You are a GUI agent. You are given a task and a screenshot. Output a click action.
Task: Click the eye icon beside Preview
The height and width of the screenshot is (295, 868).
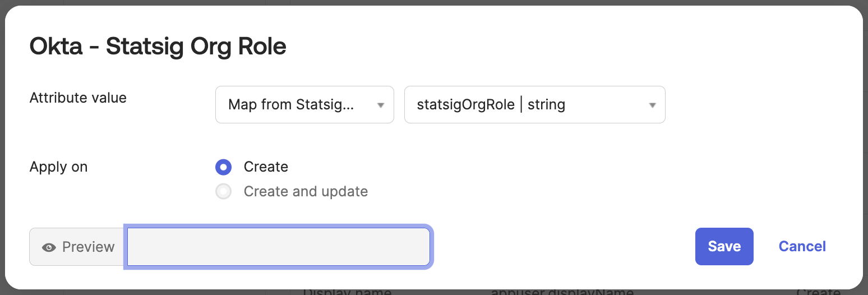pos(49,247)
